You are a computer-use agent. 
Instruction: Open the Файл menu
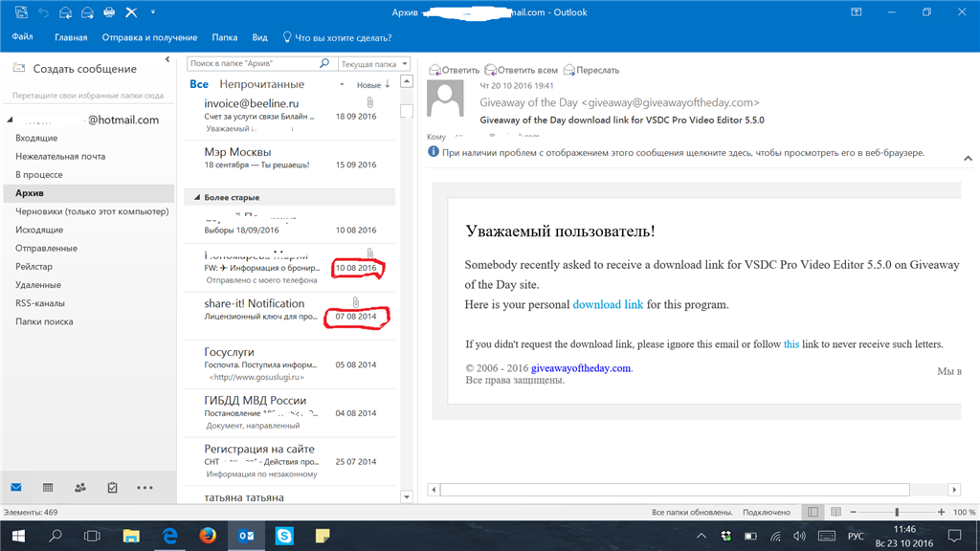pos(23,37)
